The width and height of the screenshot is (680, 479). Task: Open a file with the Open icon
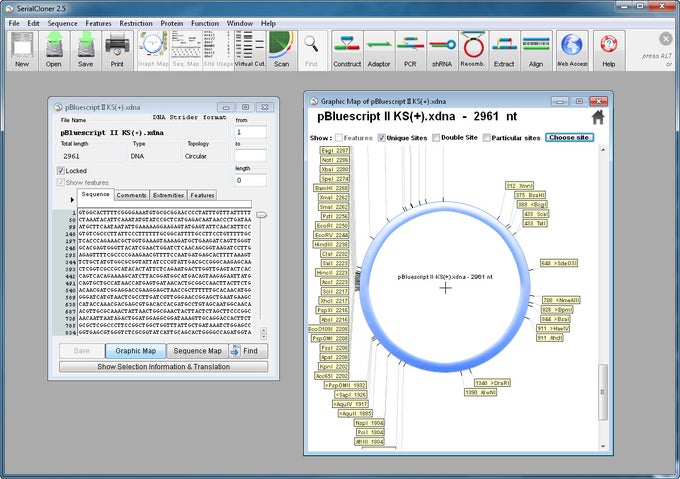[54, 50]
